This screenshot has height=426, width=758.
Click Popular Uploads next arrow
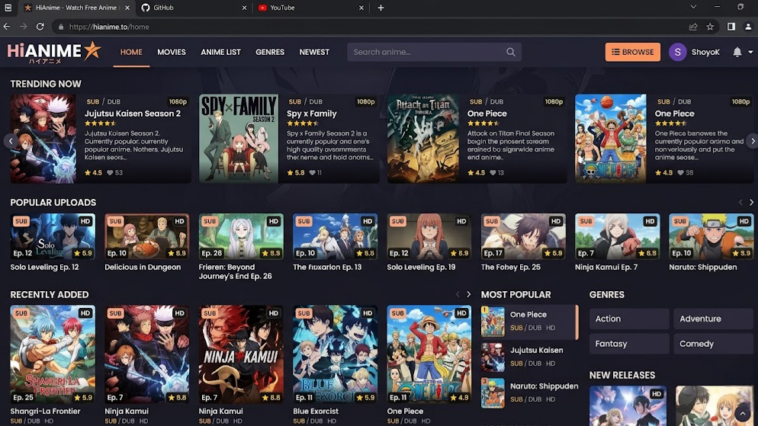point(751,203)
